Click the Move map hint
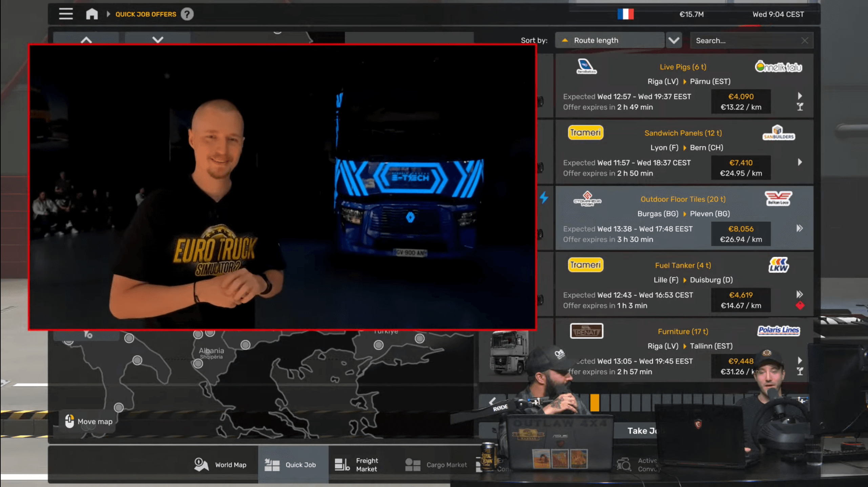868x487 pixels. pyautogui.click(x=89, y=421)
